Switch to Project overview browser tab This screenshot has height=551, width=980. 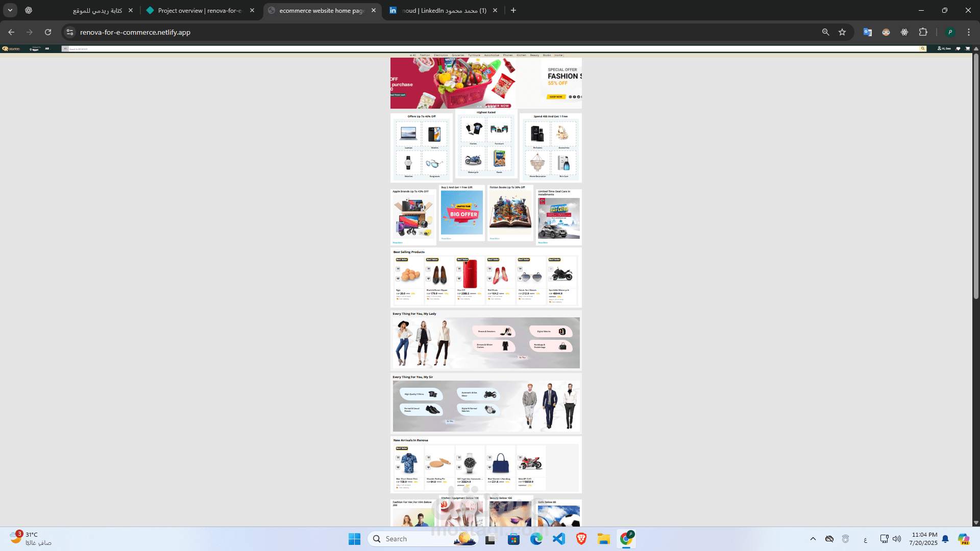(200, 10)
